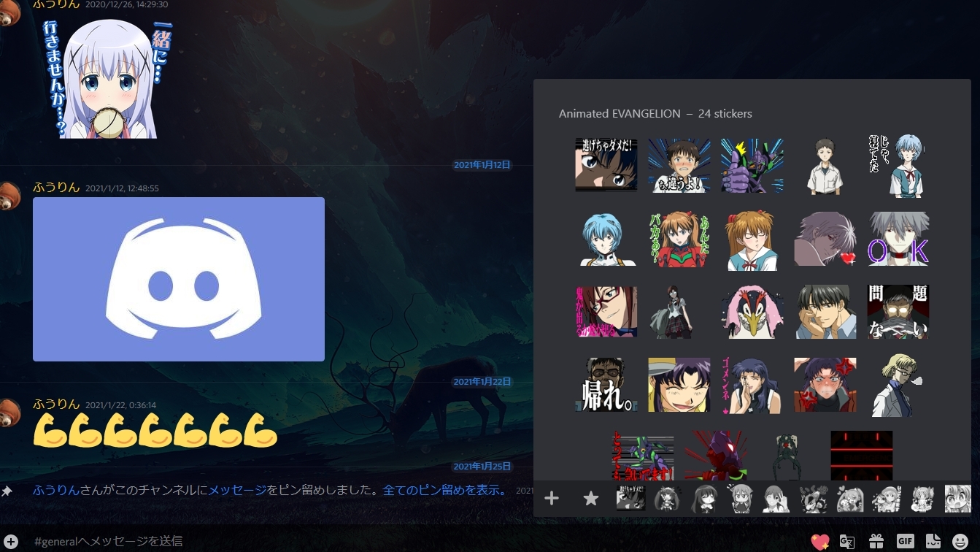Click the 2021年1月12日 date divider label
Viewport: 980px width, 552px height.
[x=482, y=166]
